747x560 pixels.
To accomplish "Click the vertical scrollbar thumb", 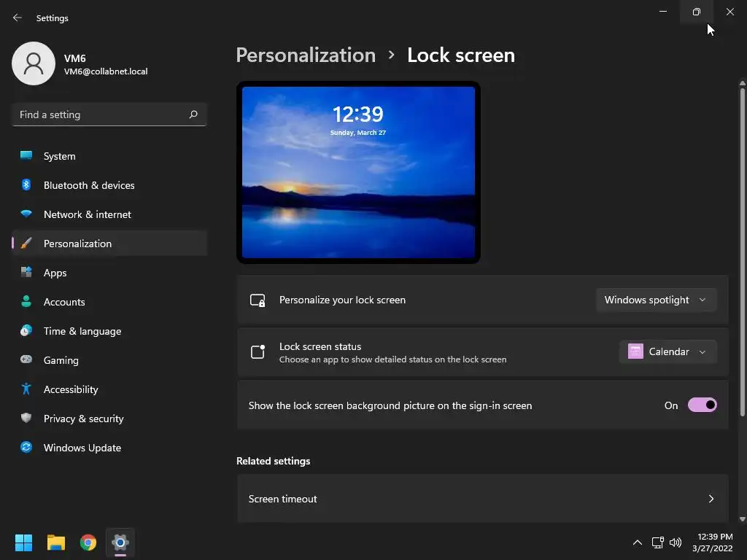I will coord(742,252).
